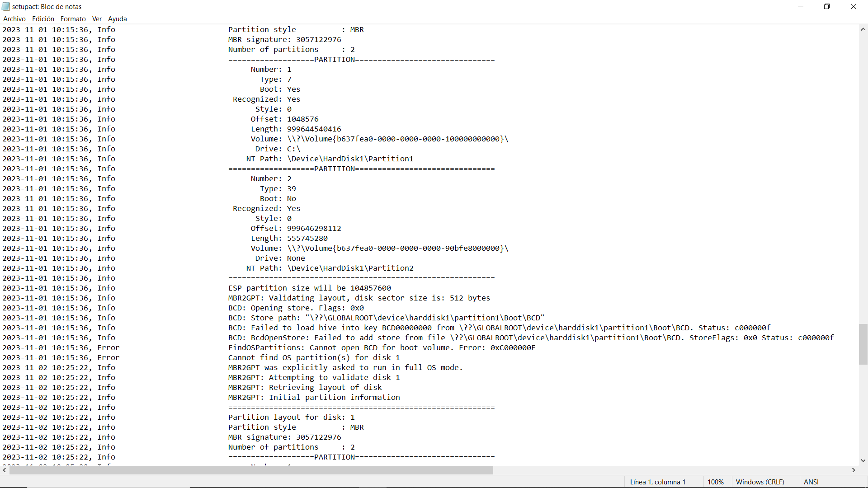The height and width of the screenshot is (488, 868).
Task: Click the Línea 1, columna 1 indicator
Action: 658,482
